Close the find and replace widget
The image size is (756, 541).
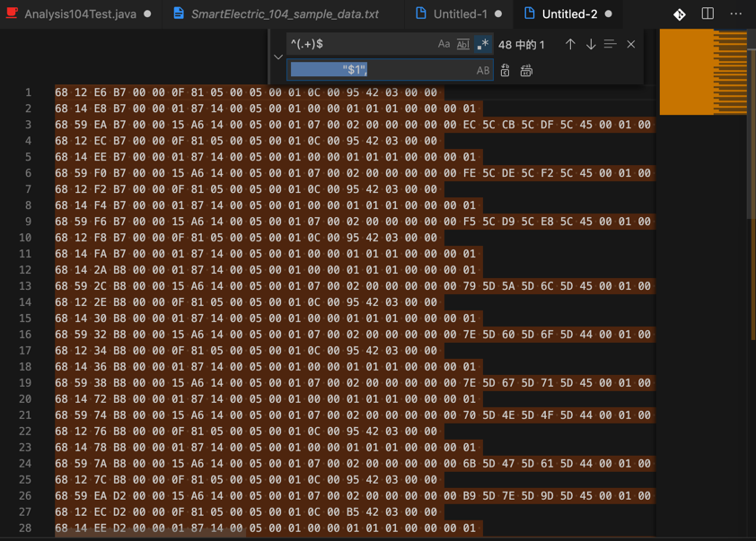tap(630, 44)
